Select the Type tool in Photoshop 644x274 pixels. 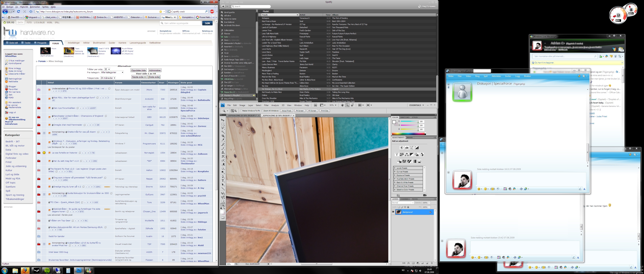[x=223, y=181]
